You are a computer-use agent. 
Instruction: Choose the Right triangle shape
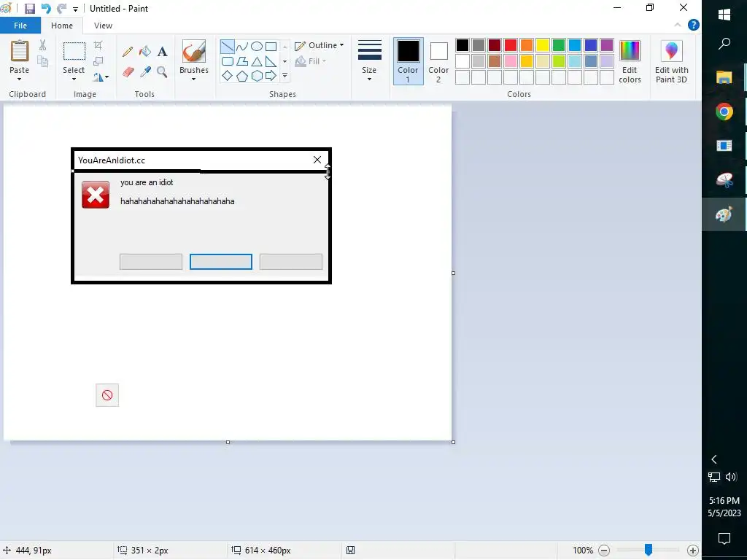pyautogui.click(x=271, y=61)
